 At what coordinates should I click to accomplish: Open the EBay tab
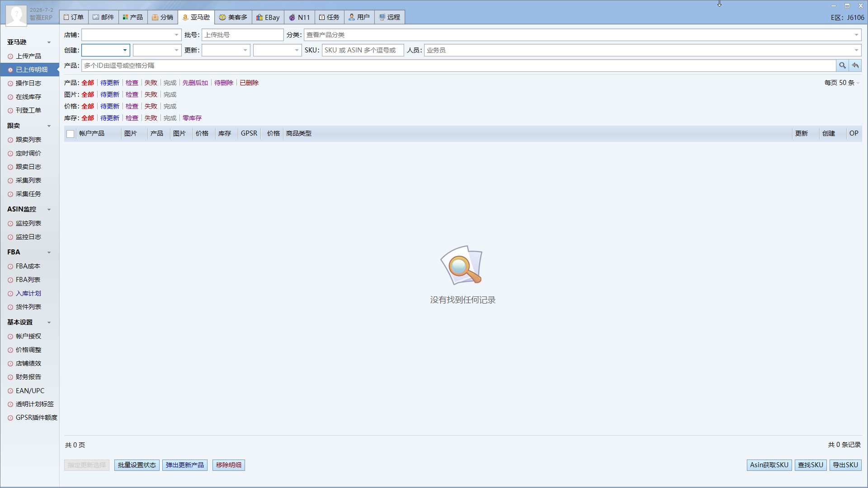pos(268,17)
